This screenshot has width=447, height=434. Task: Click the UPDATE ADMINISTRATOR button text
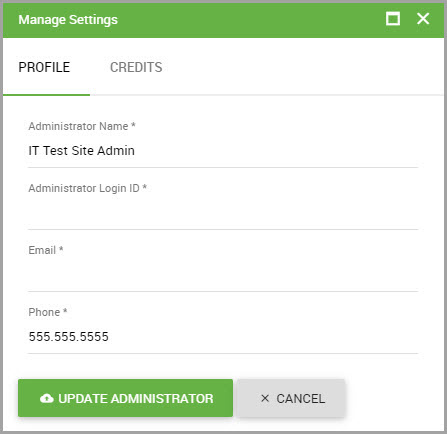(x=136, y=399)
